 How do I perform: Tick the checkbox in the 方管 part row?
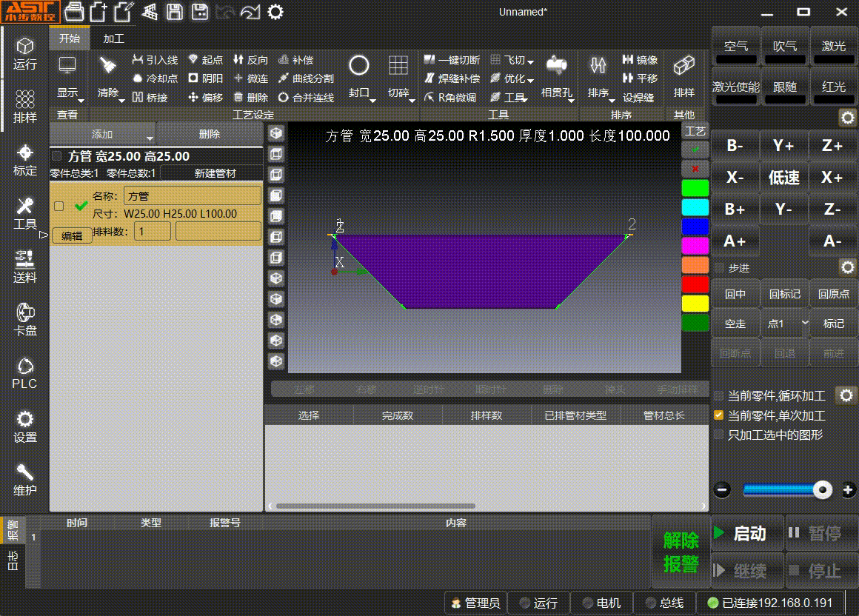click(x=59, y=206)
